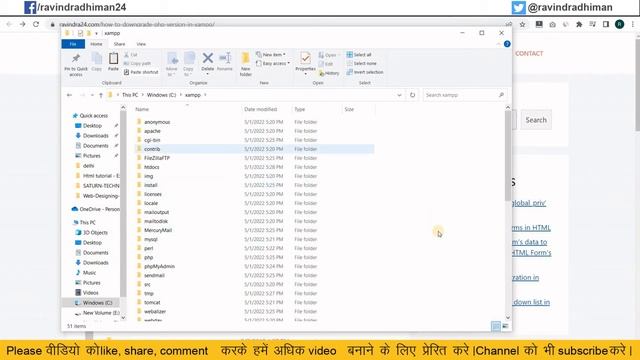Click Paste shortcut command
Screen dimensions: 640x360
[141, 72]
